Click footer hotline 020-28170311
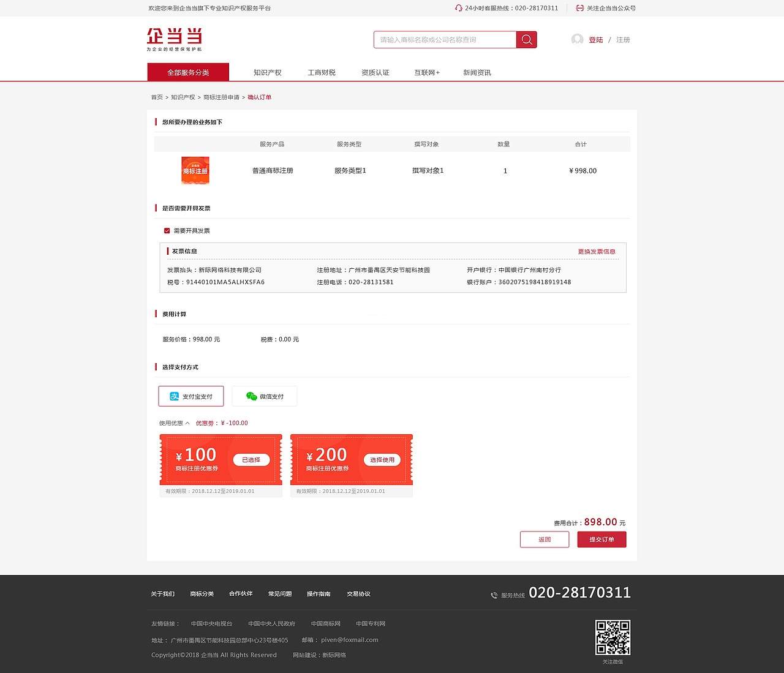The width and height of the screenshot is (784, 673). (x=579, y=592)
